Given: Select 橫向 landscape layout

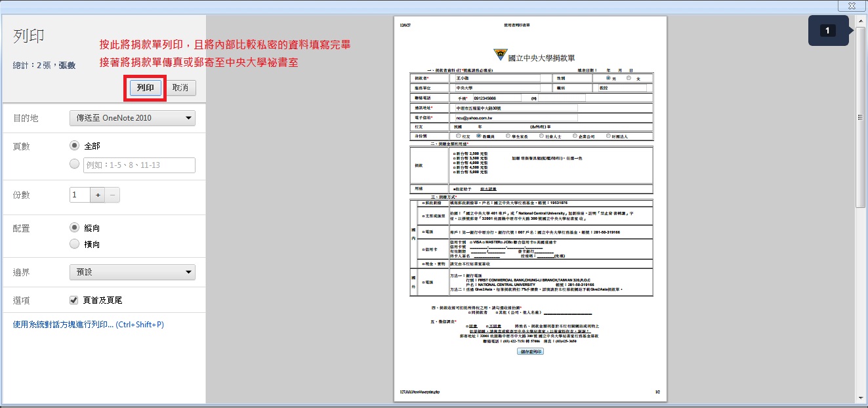Looking at the screenshot, I should [75, 244].
